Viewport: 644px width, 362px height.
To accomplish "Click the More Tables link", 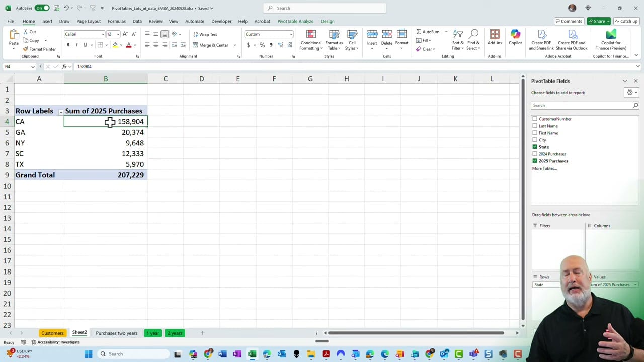I will (x=543, y=168).
